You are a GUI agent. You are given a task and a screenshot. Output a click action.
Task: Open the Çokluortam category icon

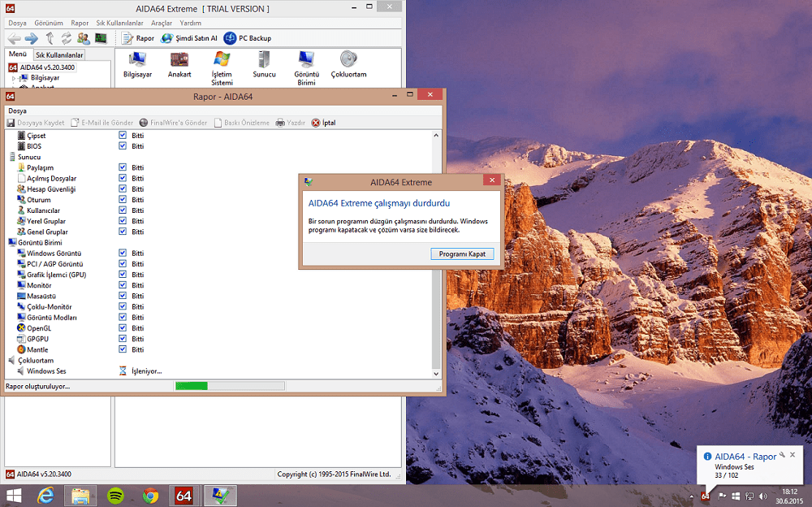tap(348, 64)
